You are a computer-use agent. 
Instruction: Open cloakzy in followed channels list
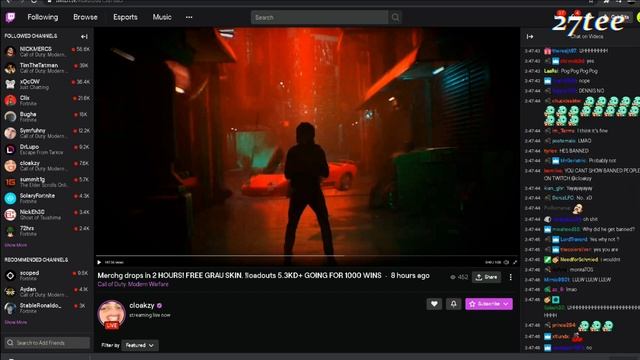pos(47,166)
